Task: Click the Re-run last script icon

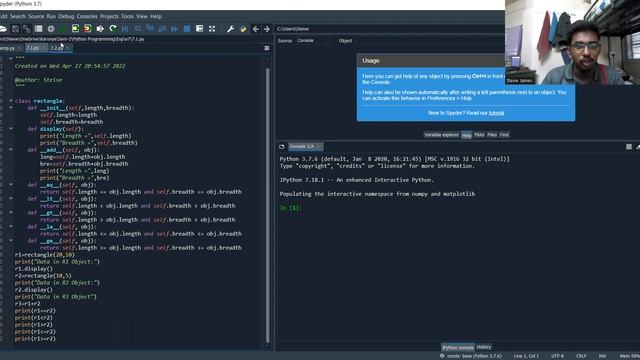Action: (x=113, y=29)
